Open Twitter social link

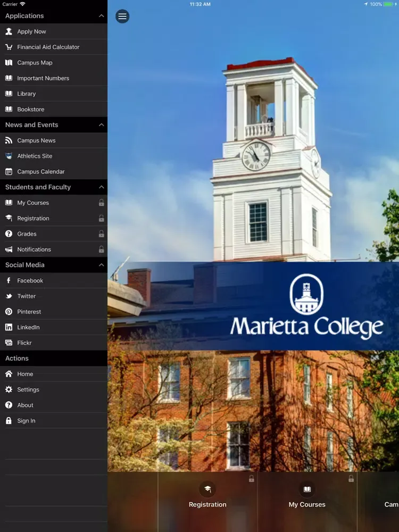(54, 296)
